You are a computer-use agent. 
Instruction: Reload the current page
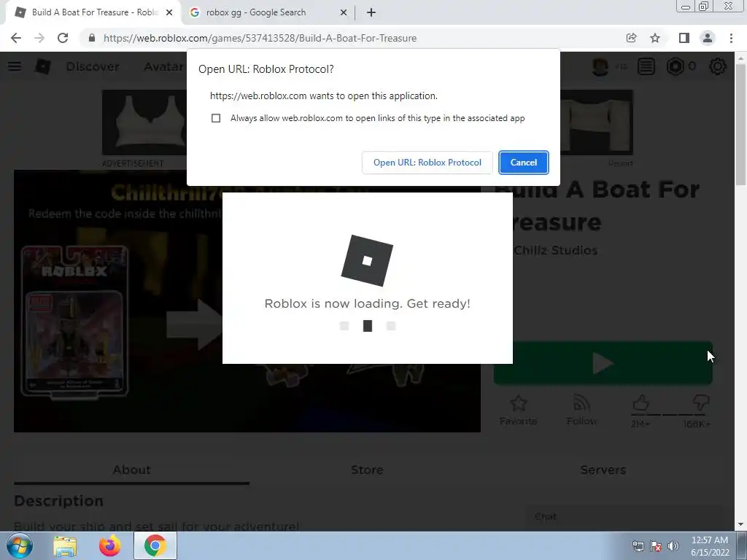(63, 38)
